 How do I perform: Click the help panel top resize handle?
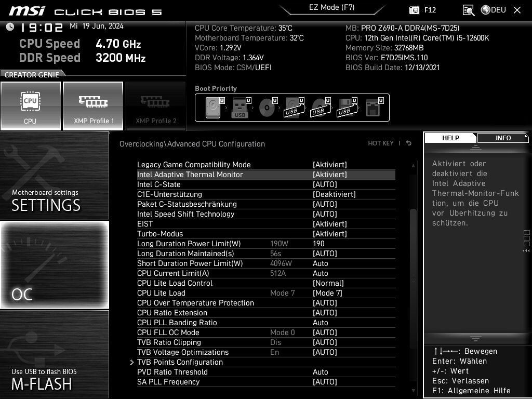point(476,148)
